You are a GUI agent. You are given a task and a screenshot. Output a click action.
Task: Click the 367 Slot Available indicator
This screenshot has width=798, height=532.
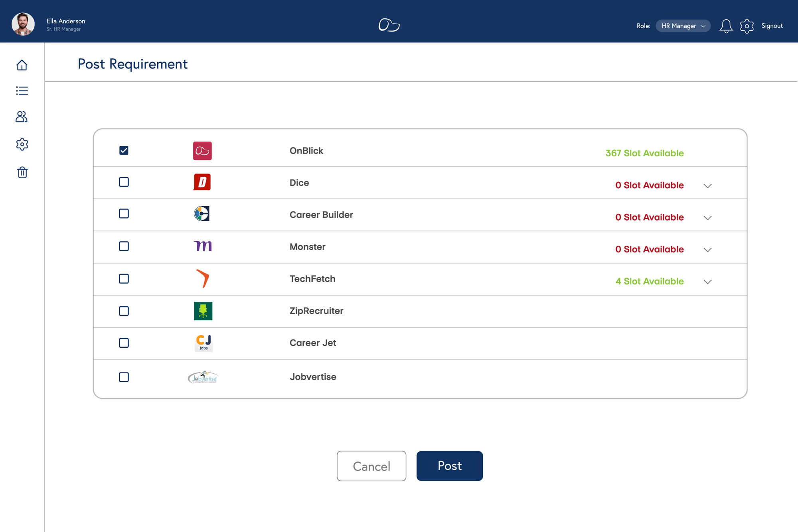click(x=644, y=153)
